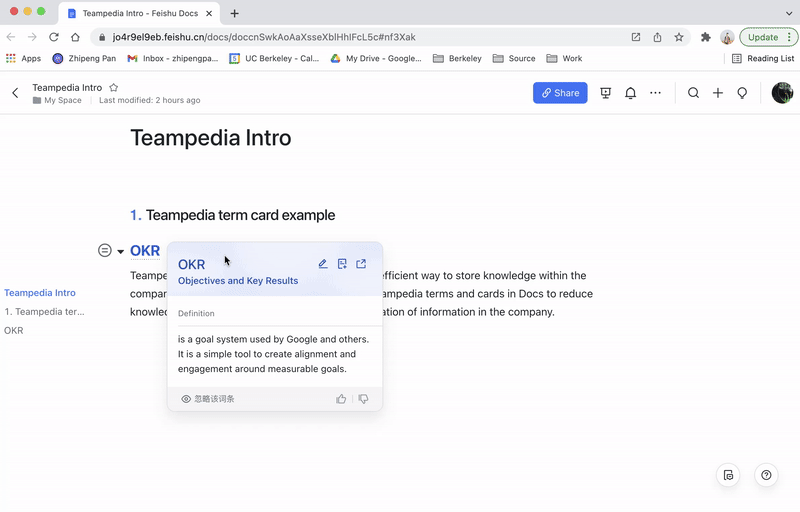Click the add-to-document icon on OKR card

[342, 264]
